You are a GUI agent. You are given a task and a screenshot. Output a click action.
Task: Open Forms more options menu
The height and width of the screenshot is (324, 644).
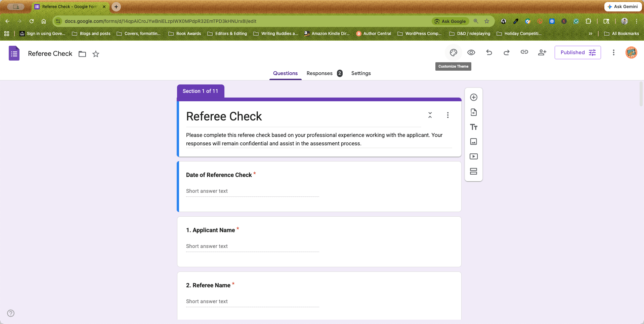613,52
